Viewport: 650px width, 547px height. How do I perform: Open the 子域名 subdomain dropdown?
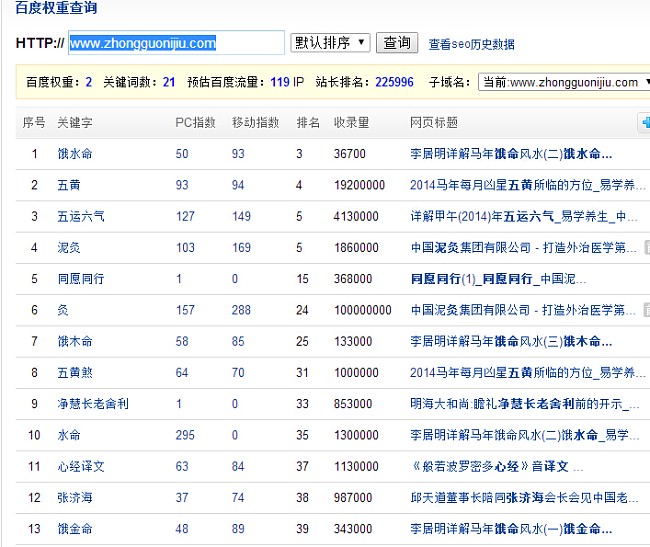tap(564, 82)
